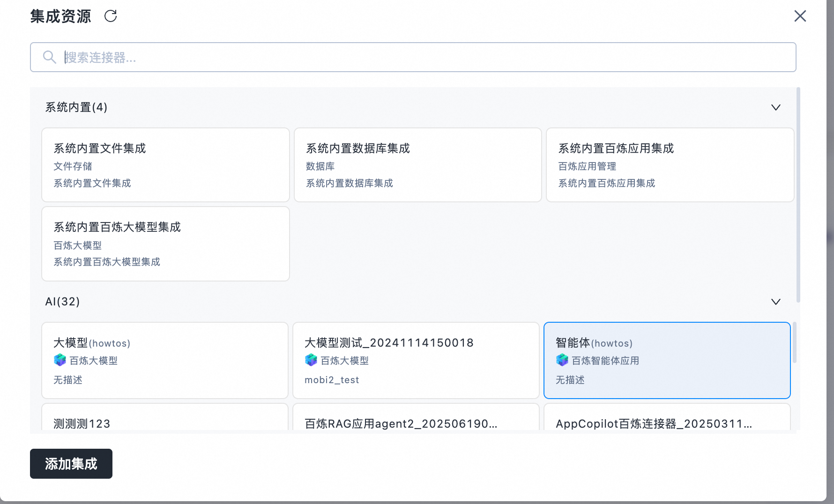Close the 集成资源 dialog
This screenshot has height=504, width=834.
pyautogui.click(x=800, y=16)
